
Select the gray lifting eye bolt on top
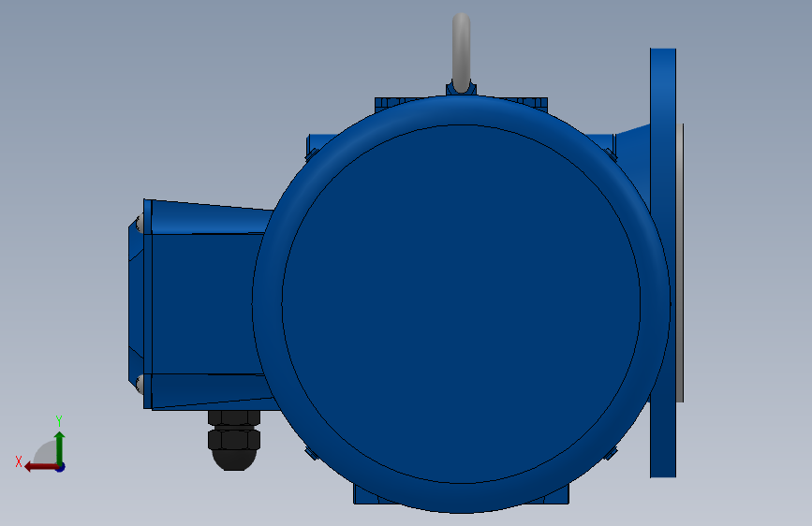[x=461, y=51]
